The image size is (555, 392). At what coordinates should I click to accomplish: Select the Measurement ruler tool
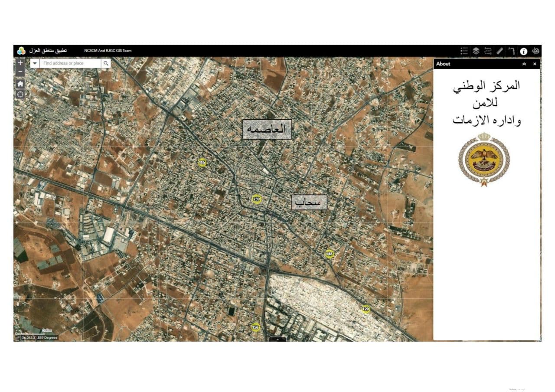[500, 51]
